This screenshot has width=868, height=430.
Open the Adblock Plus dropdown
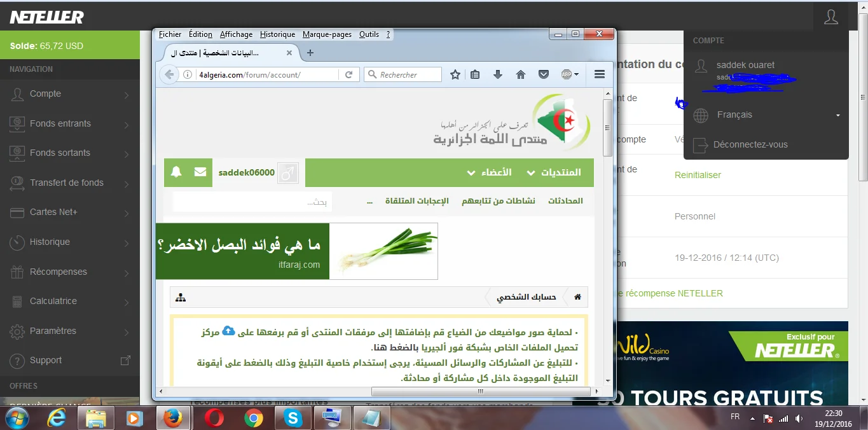[x=570, y=74]
